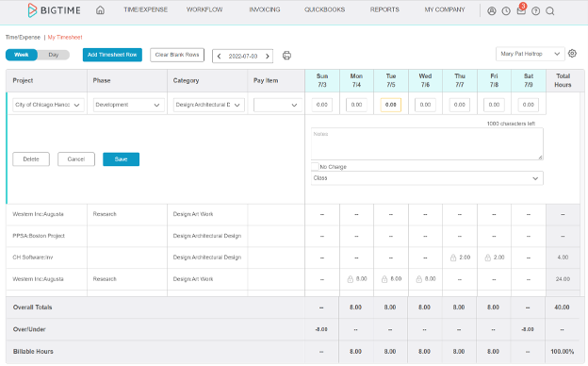The width and height of the screenshot is (588, 366).
Task: Click the Overall Totals label
Action: [x=33, y=308]
